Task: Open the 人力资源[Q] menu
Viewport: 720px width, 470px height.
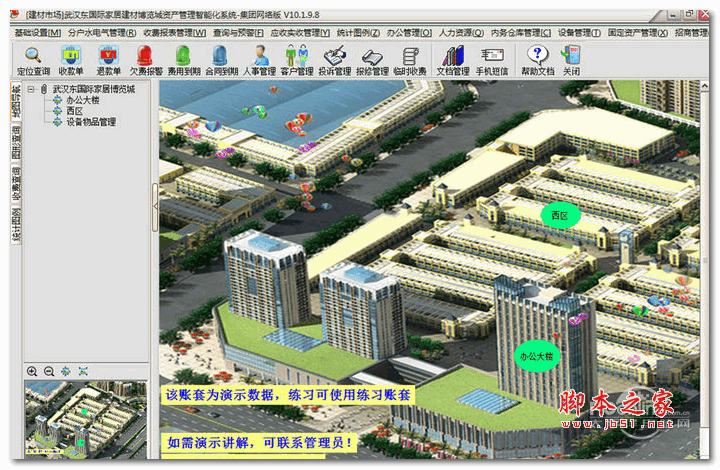Action: point(461,33)
